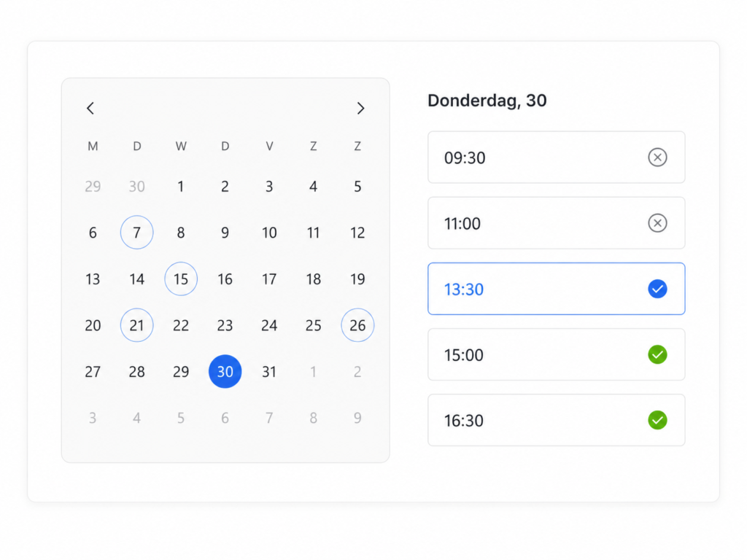Pick the circled date 15
Image resolution: width=747 pixels, height=560 pixels.
(x=181, y=279)
